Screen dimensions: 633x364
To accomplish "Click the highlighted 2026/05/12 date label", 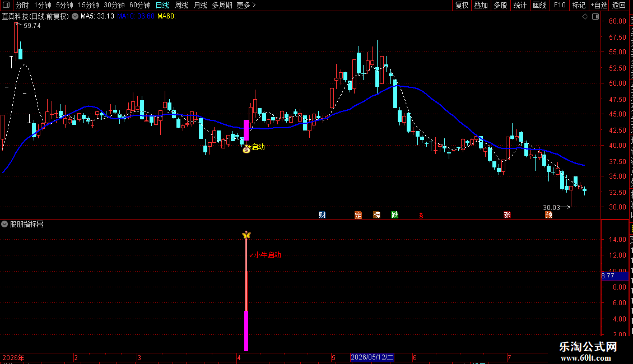I will pos(372,357).
